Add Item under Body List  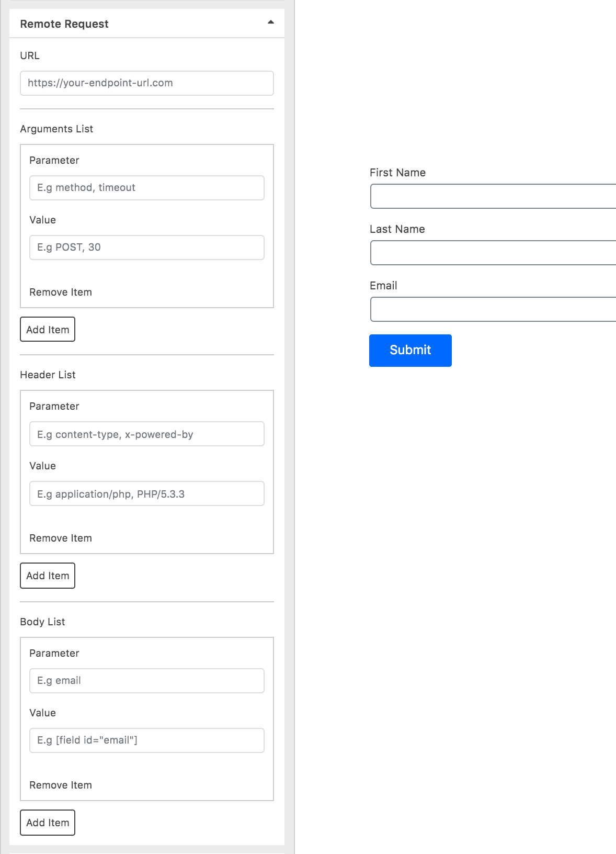point(48,823)
